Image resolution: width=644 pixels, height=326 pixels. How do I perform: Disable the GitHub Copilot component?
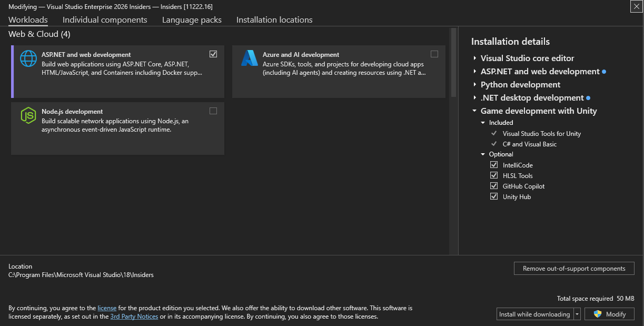(494, 185)
